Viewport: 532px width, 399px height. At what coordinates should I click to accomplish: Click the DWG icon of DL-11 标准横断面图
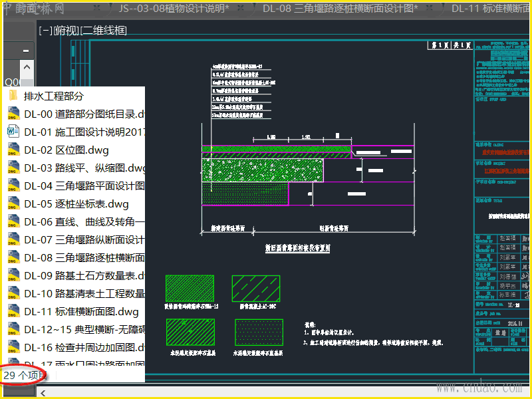point(13,311)
